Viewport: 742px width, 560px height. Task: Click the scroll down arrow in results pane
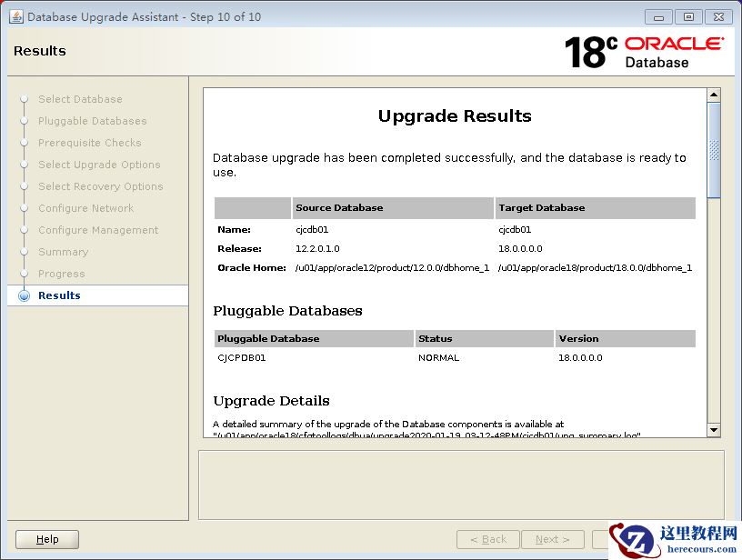click(714, 430)
